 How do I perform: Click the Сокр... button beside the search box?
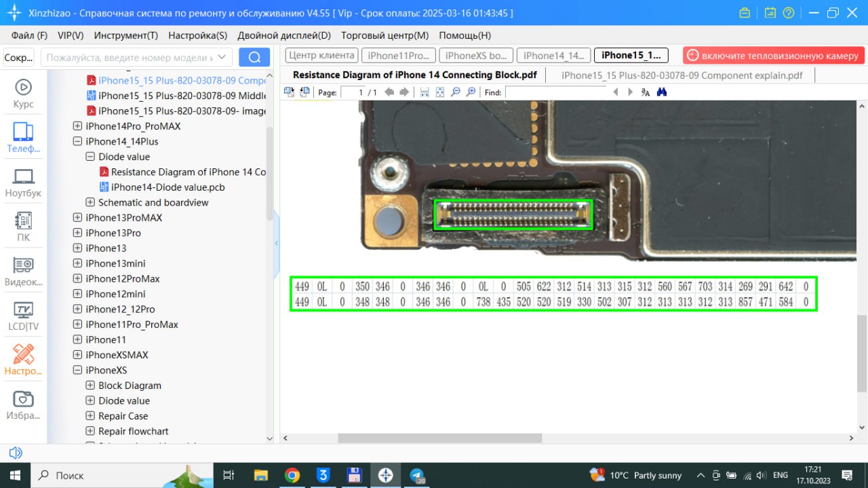click(x=19, y=58)
